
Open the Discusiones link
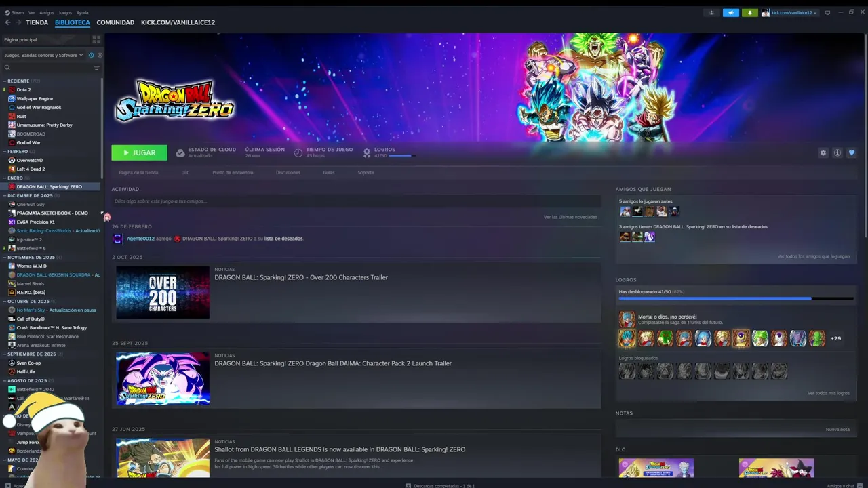point(288,172)
